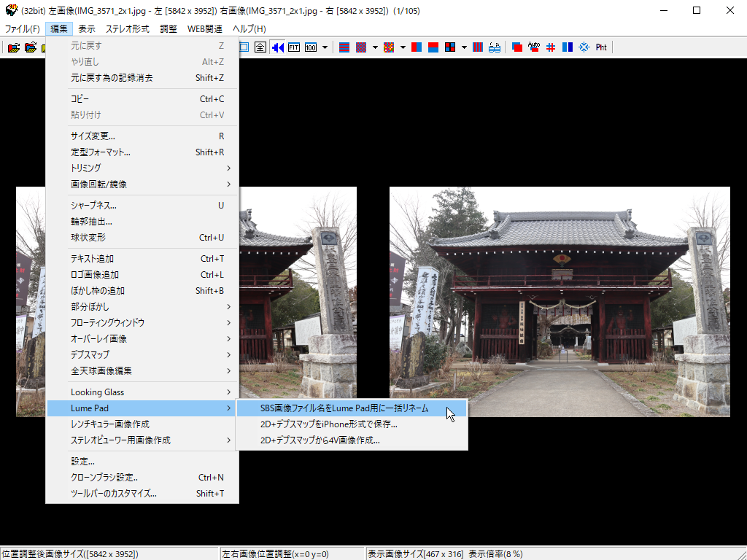Toggle the red hash grid icon

pyautogui.click(x=551, y=47)
